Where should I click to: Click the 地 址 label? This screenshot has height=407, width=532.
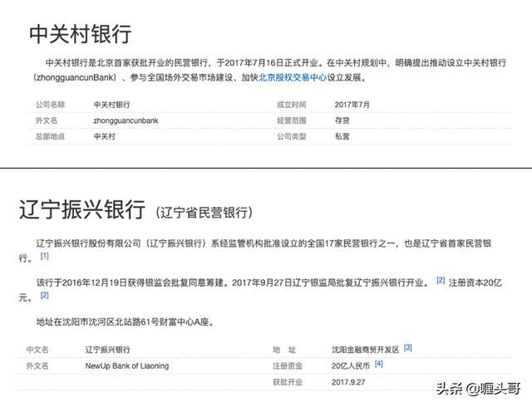[x=284, y=350]
